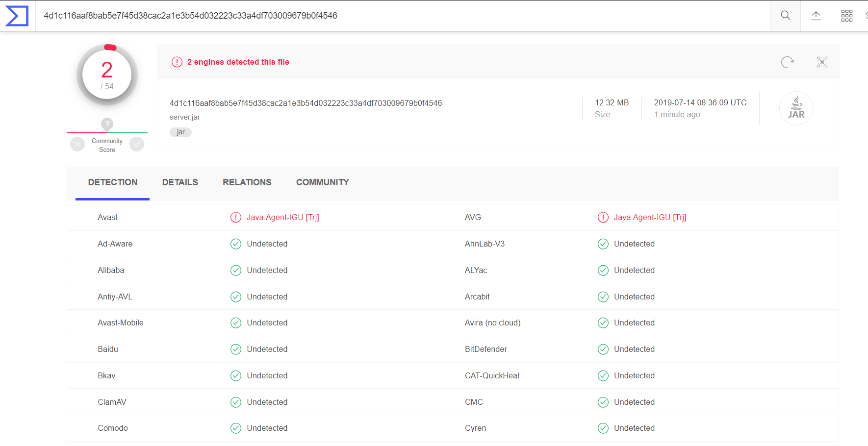Vote malicious with the community X button
The image size is (868, 446).
tap(77, 144)
